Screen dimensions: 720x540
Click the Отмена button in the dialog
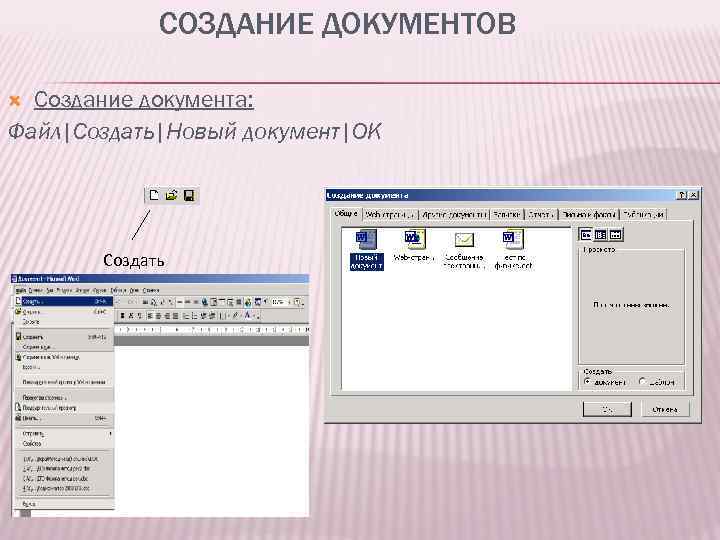(x=665, y=409)
